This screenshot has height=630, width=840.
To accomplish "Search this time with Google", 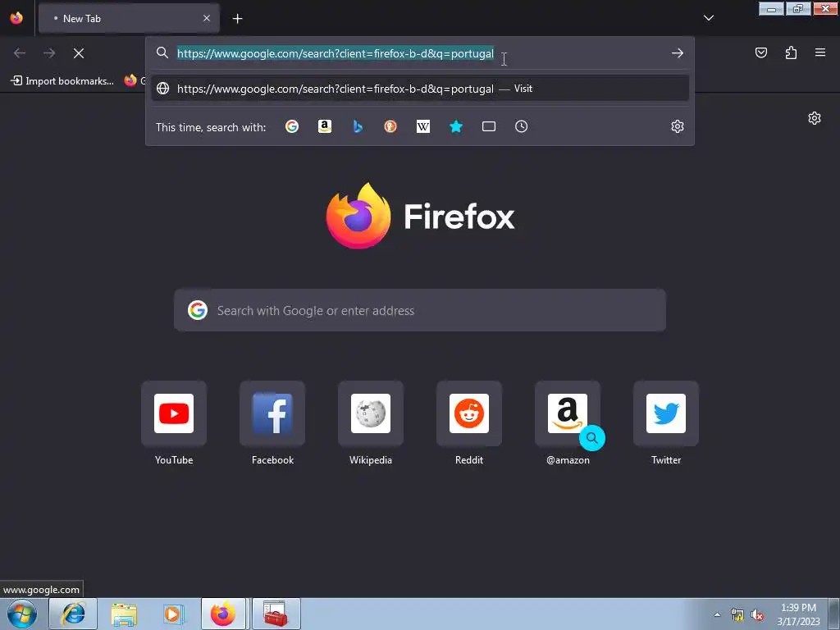I will (292, 126).
